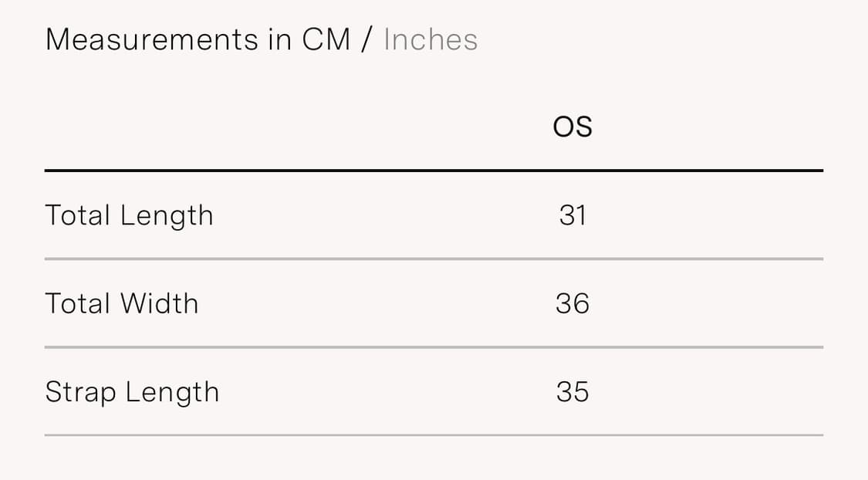Click the Total Width value 36
Image resolution: width=868 pixels, height=480 pixels.
(x=572, y=303)
